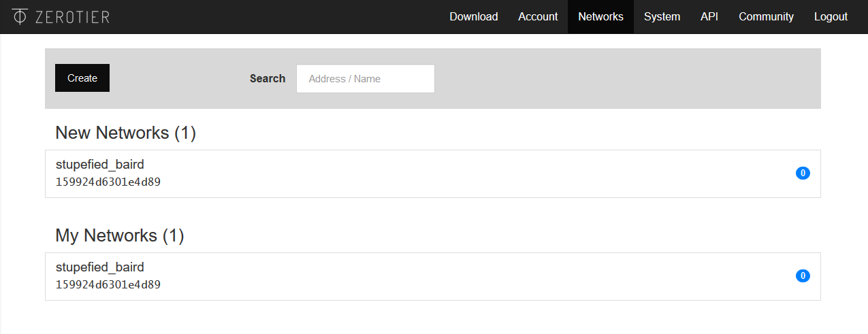Open the System menu item
Viewport: 868px width, 334px height.
pos(662,17)
